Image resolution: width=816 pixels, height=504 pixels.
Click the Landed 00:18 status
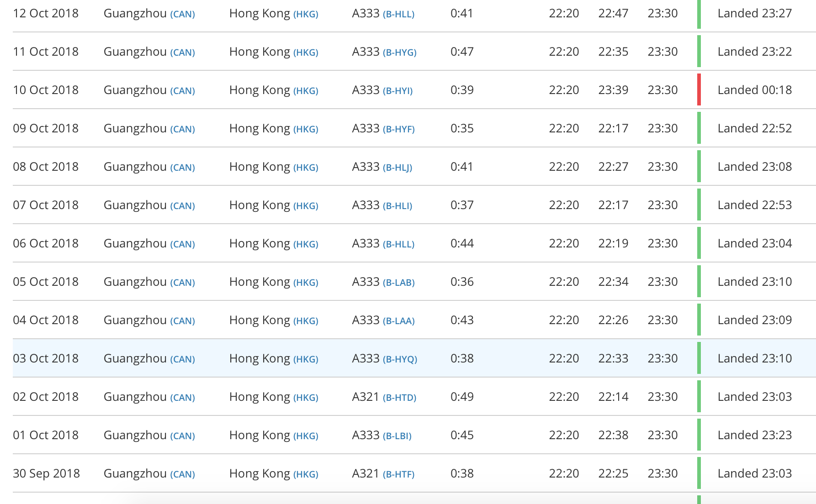click(x=755, y=90)
